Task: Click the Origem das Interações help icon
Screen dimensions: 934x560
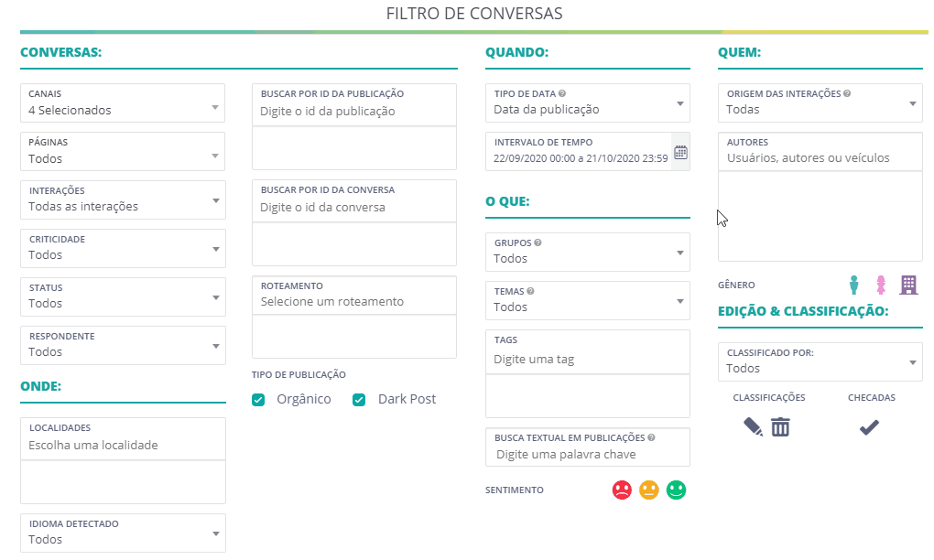Action: pyautogui.click(x=847, y=93)
